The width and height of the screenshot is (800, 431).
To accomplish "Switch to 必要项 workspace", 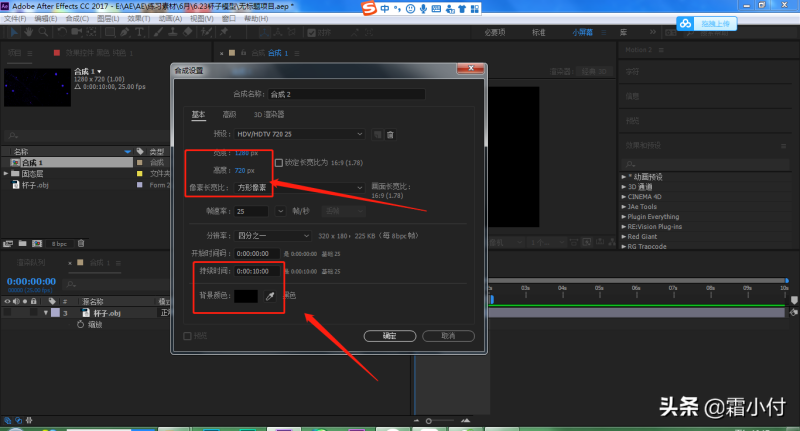I will coord(495,32).
